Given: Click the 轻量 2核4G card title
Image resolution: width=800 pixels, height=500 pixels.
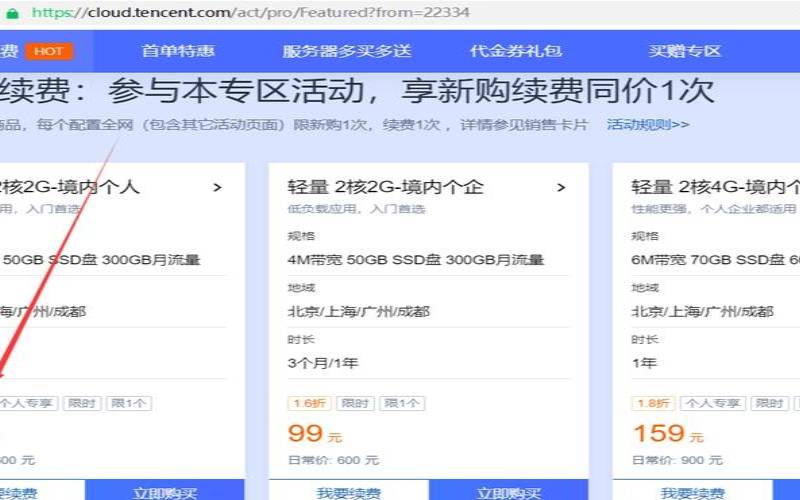Looking at the screenshot, I should (715, 187).
